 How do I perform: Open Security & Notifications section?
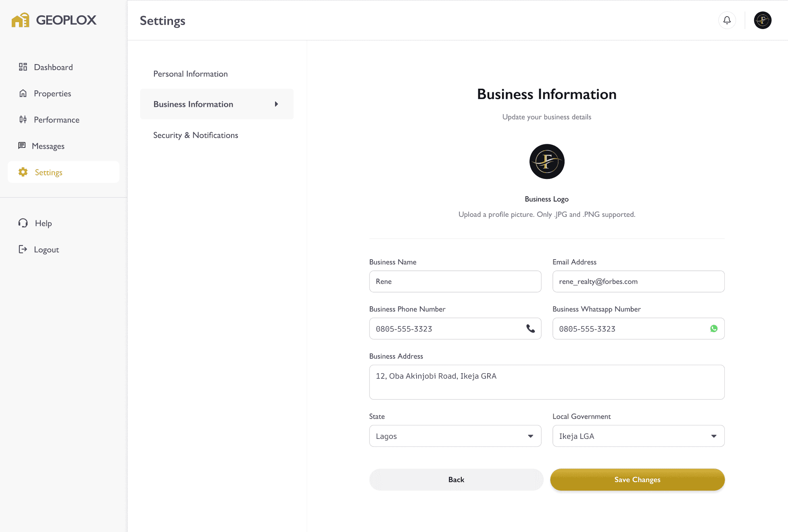click(x=196, y=135)
